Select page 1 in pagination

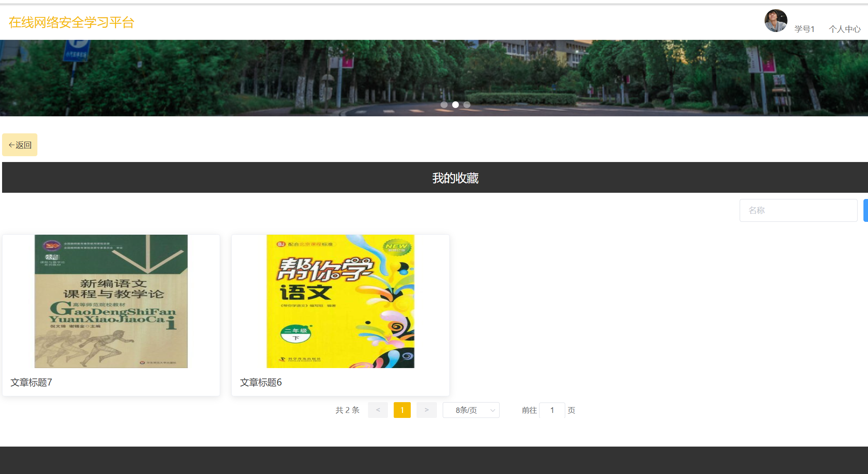(x=402, y=410)
